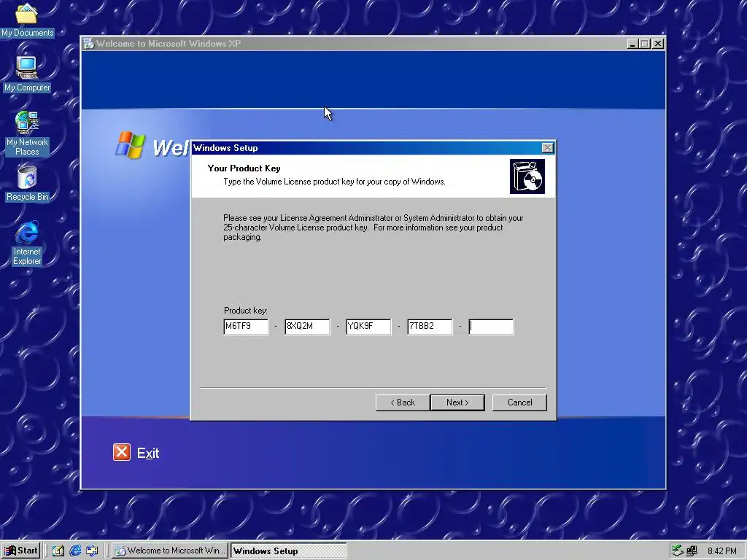Click the Your Product Key heading
This screenshot has width=747, height=560.
[244, 168]
